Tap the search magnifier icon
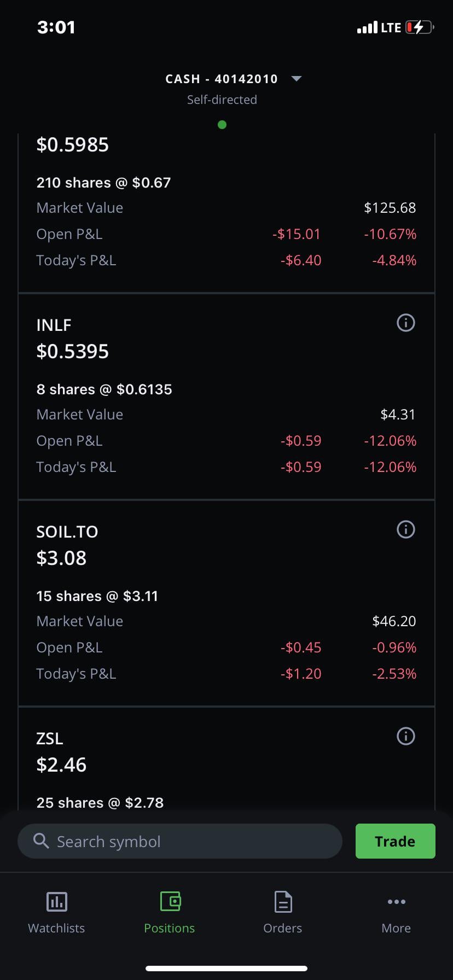This screenshot has width=453, height=980. 42,841
